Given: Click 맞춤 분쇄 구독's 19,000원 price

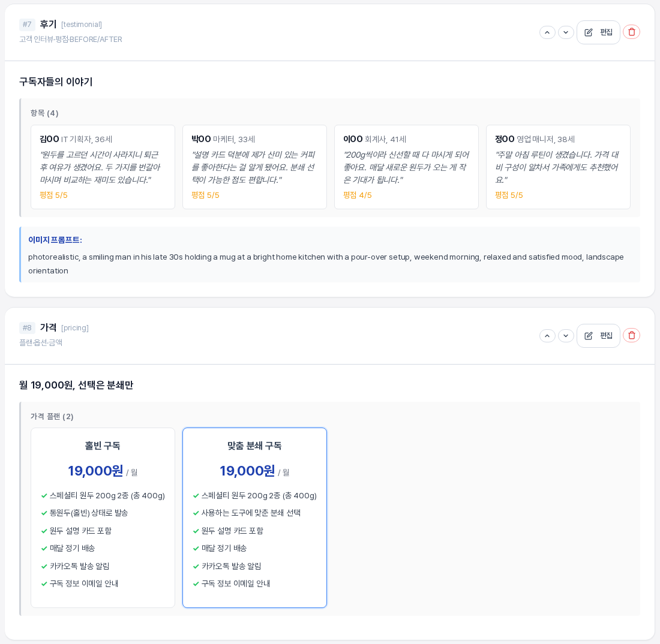Looking at the screenshot, I should point(247,471).
